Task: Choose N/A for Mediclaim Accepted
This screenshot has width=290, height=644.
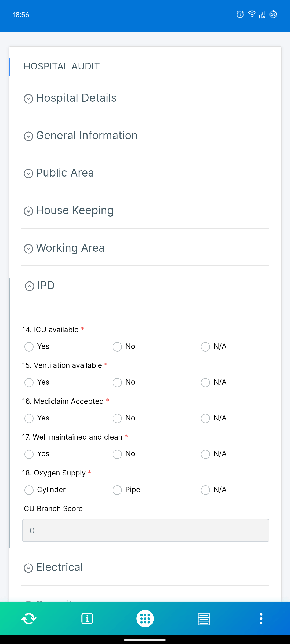Action: pos(205,418)
